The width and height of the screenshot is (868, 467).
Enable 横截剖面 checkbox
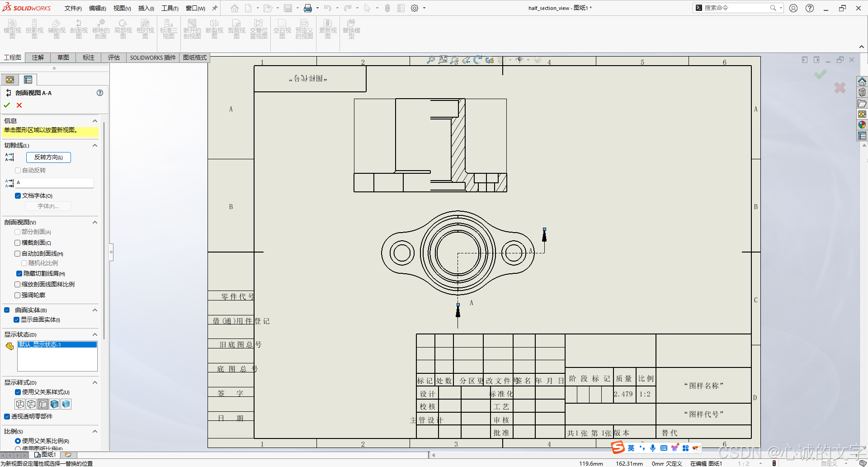point(18,243)
